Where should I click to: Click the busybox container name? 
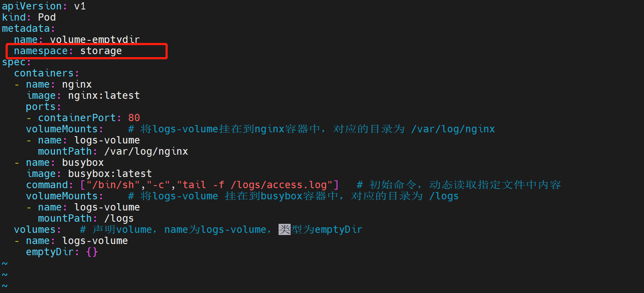tap(83, 162)
